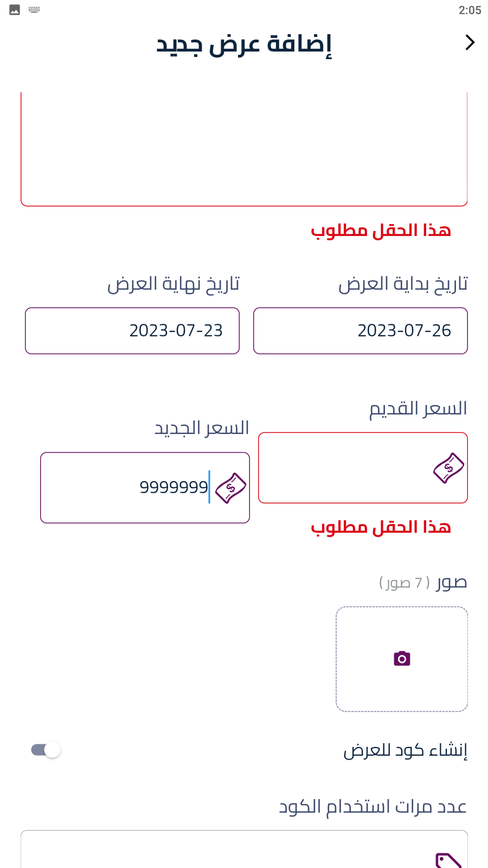Tap the صور (7 صور) photos label
Viewport: 488px width, 868px height.
coord(423,583)
